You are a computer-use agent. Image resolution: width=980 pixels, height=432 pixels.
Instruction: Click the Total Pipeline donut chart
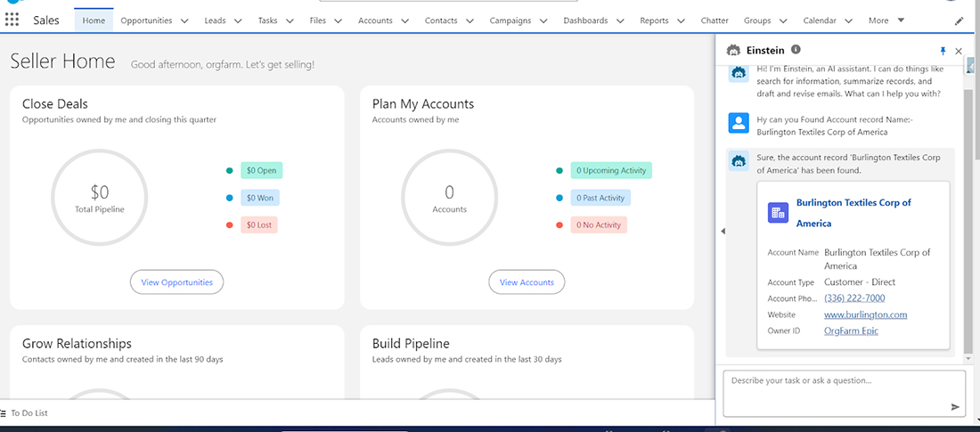[100, 197]
